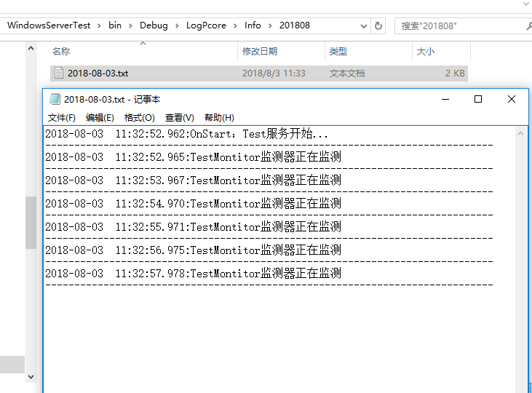
Task: Click the Notepad title bar icon
Action: coord(55,99)
